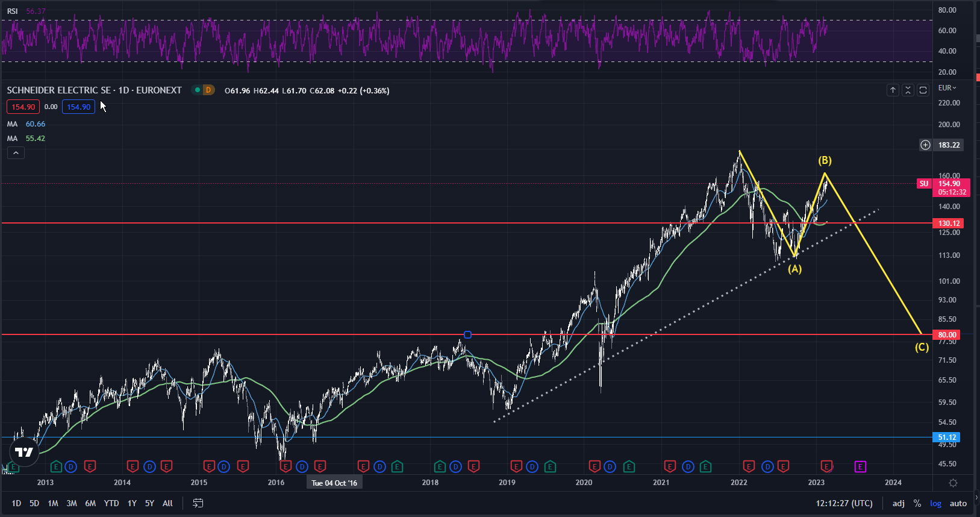Click the magenta upcoming earnings E marker
This screenshot has height=517, width=980.
point(860,466)
